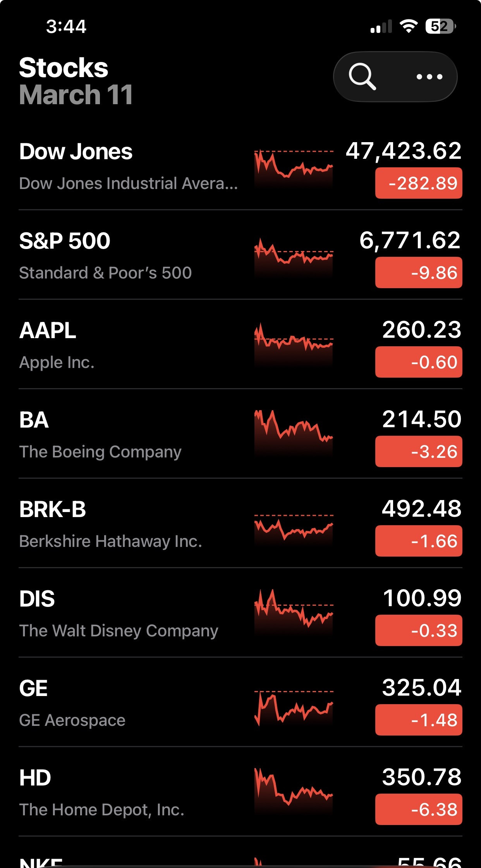Screen dimensions: 481x868
Task: Toggle Boeing -3.26 change badge
Action: (418, 452)
